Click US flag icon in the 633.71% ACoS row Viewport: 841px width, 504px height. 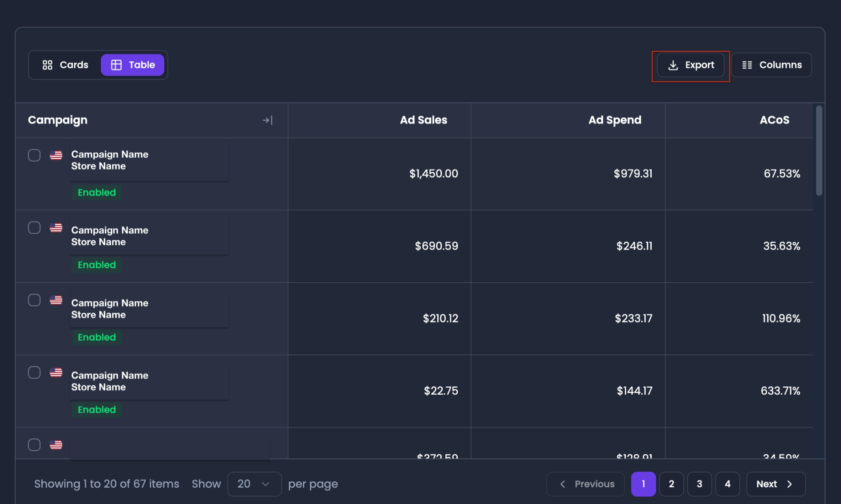coord(56,372)
